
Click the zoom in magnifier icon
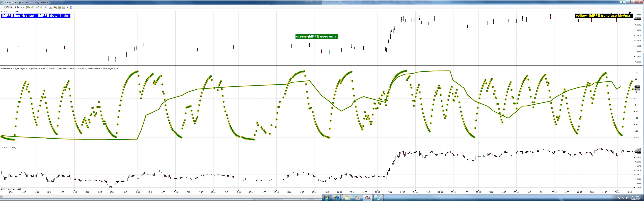pos(37,7)
